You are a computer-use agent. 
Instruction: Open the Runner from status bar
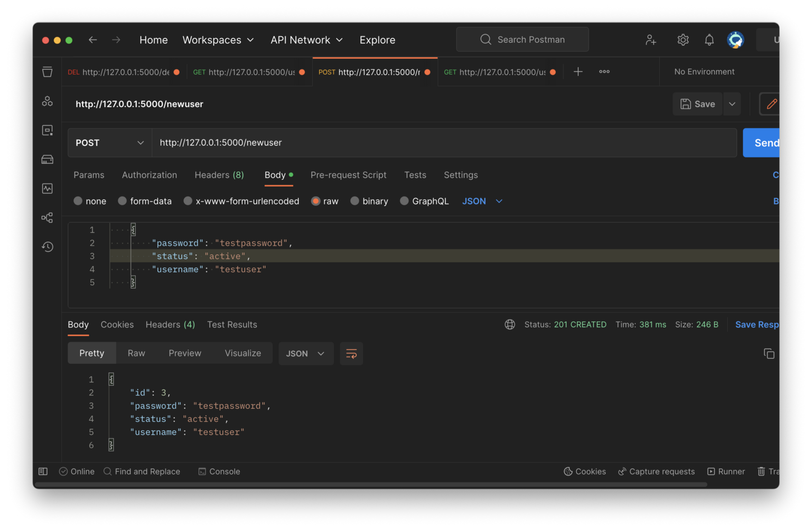[726, 471]
